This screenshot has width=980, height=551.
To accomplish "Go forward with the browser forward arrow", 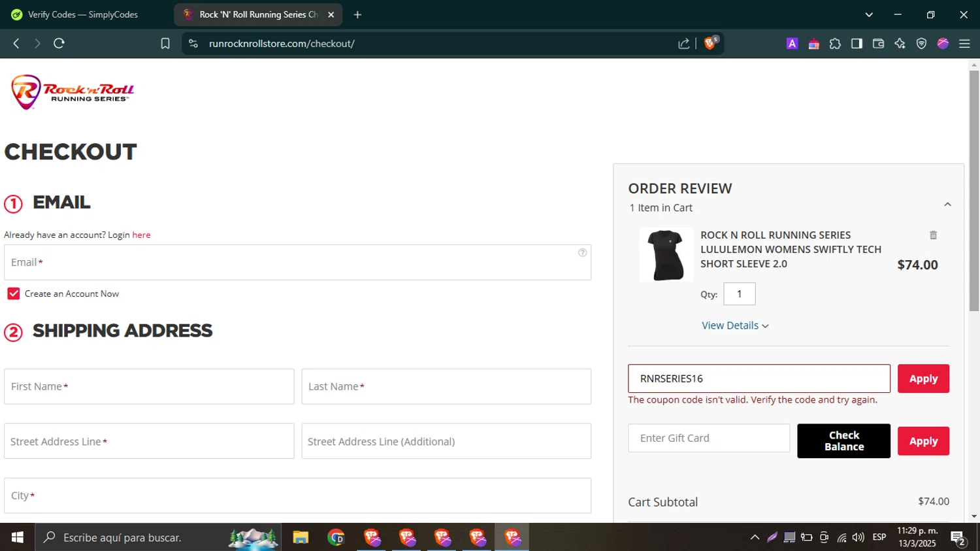I will tap(37, 43).
